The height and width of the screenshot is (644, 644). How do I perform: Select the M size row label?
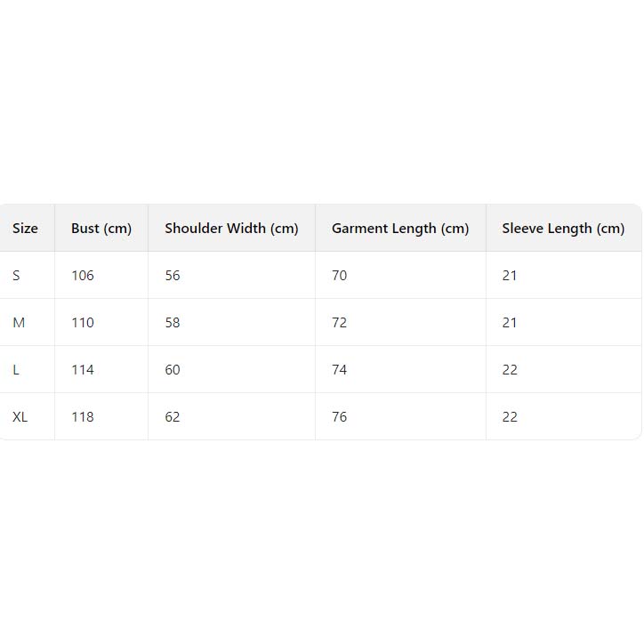tap(19, 323)
